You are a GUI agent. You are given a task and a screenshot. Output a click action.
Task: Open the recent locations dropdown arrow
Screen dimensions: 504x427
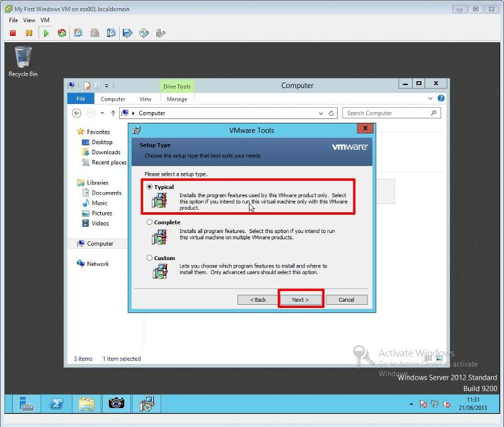pyautogui.click(x=102, y=113)
